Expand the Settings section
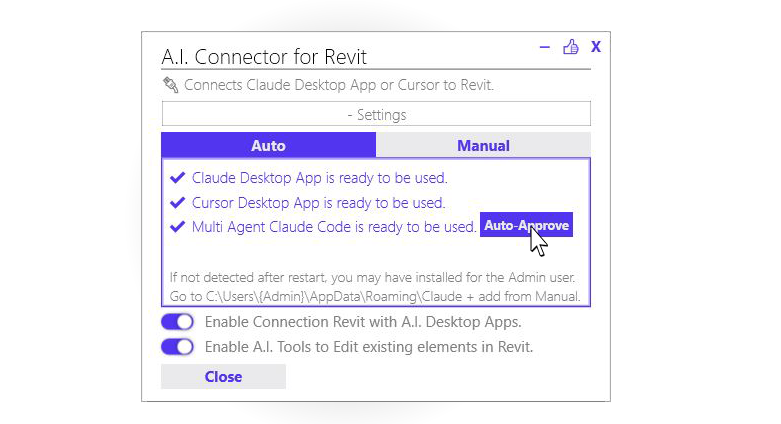781x424 pixels. coord(376,114)
